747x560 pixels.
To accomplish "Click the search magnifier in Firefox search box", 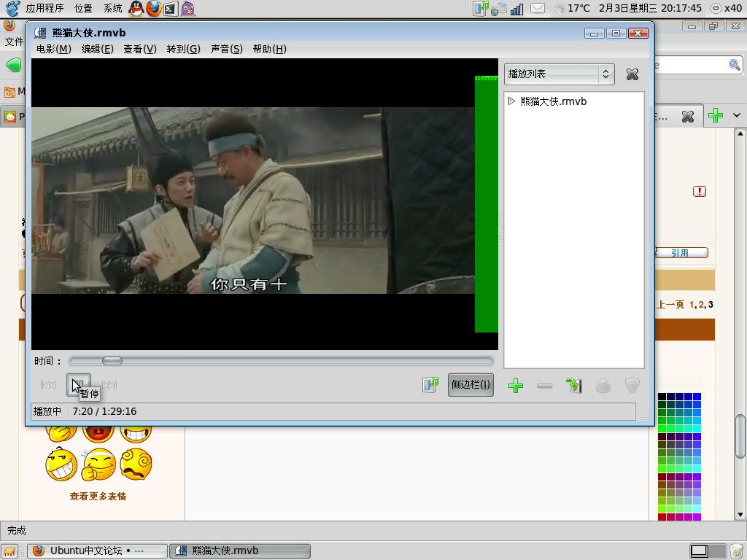I will [x=735, y=65].
